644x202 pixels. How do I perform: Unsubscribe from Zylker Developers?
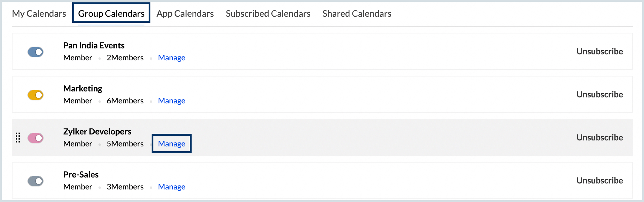coord(600,137)
